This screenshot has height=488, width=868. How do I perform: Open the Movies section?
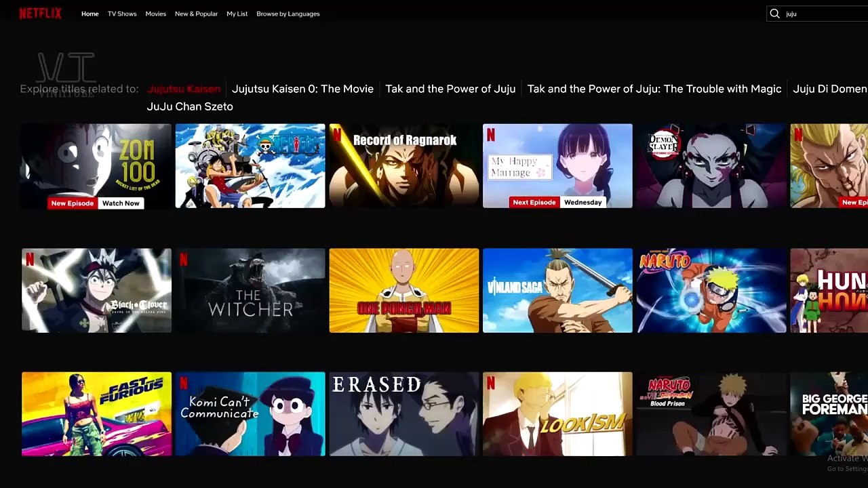[x=155, y=14]
